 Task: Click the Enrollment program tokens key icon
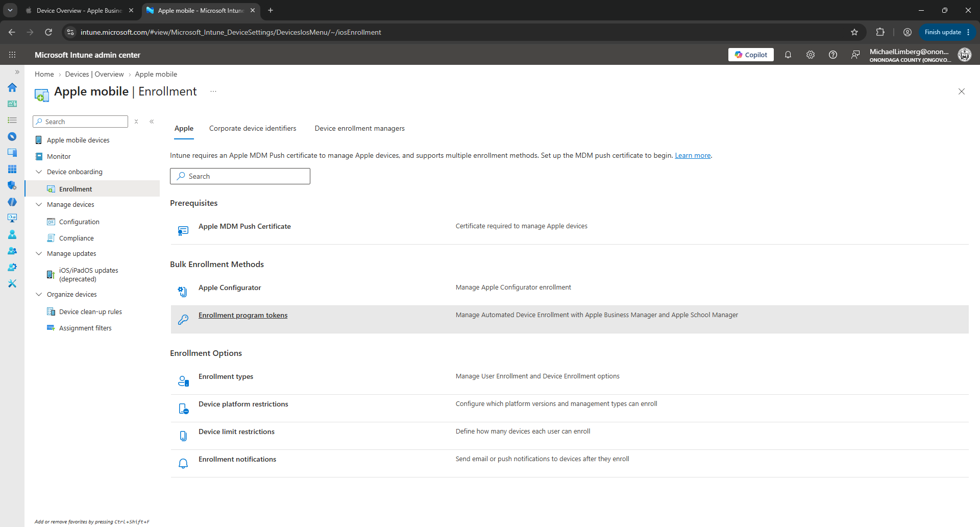[x=183, y=320]
